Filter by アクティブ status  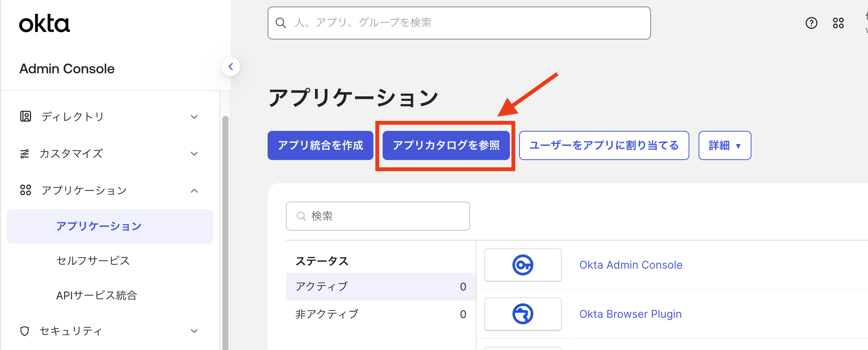coord(381,286)
